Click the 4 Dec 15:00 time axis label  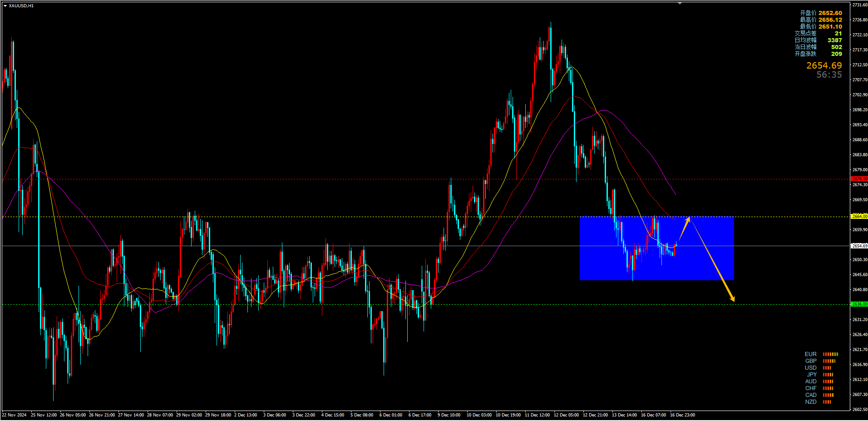tap(333, 415)
